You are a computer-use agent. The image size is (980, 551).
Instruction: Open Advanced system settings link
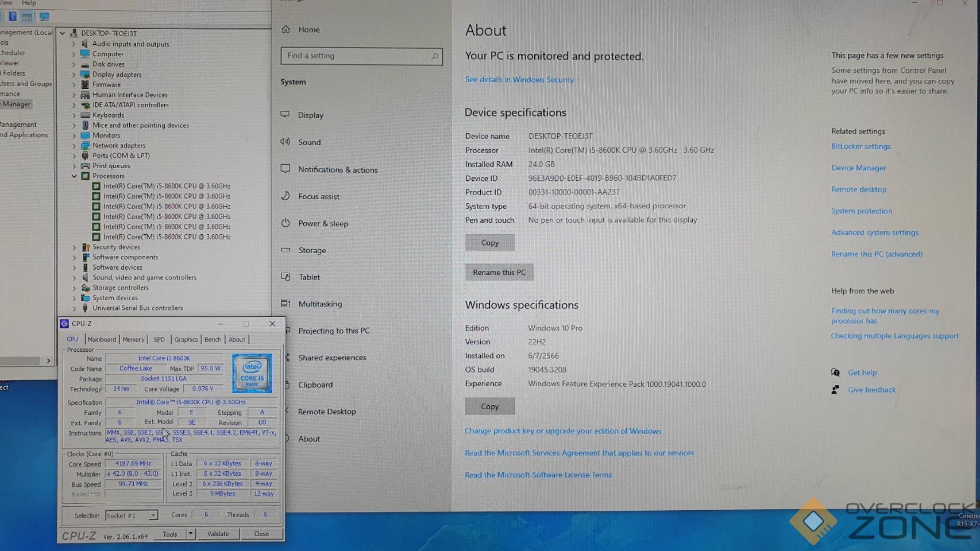875,232
